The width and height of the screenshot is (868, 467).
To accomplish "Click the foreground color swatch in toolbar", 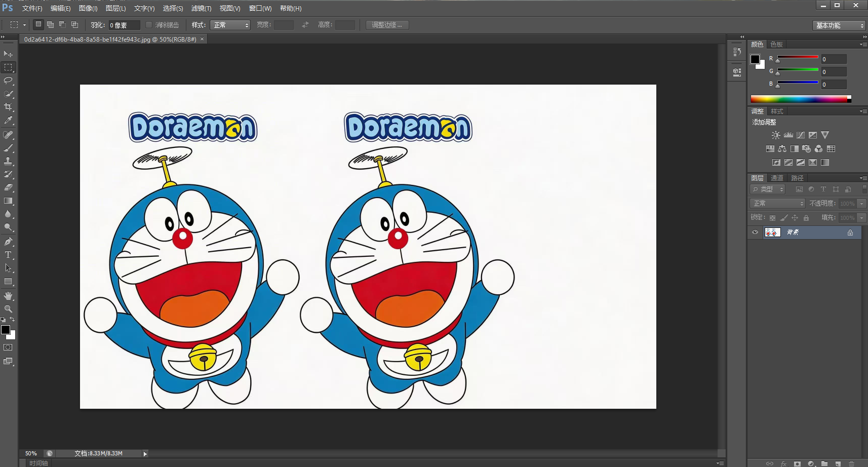I will [6, 330].
